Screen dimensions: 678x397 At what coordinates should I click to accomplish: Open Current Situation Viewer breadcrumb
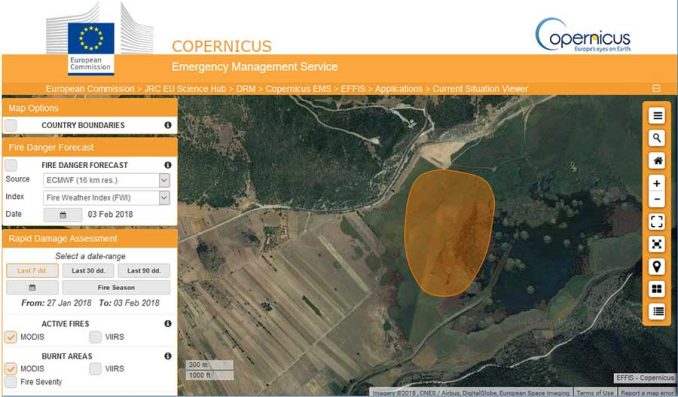[480, 89]
